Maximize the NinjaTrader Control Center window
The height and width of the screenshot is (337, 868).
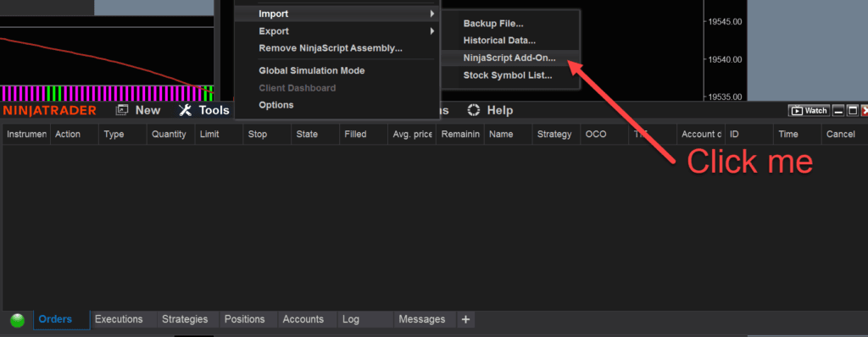(853, 111)
